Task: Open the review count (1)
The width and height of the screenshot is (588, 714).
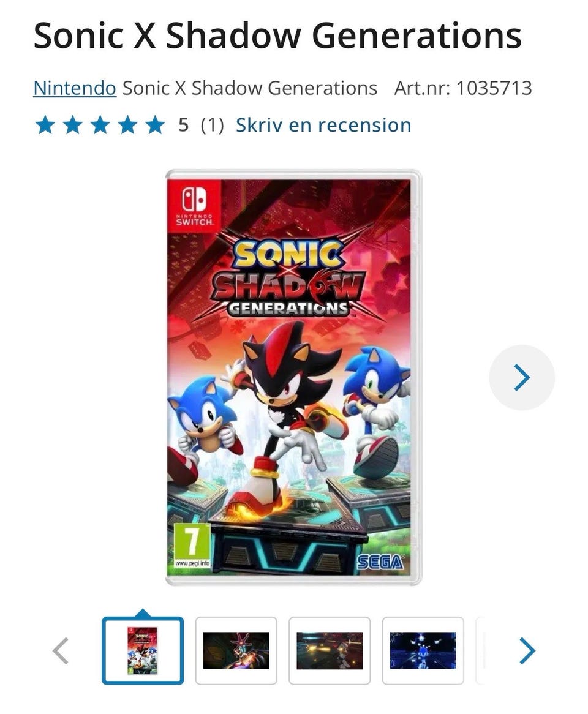Action: (213, 125)
